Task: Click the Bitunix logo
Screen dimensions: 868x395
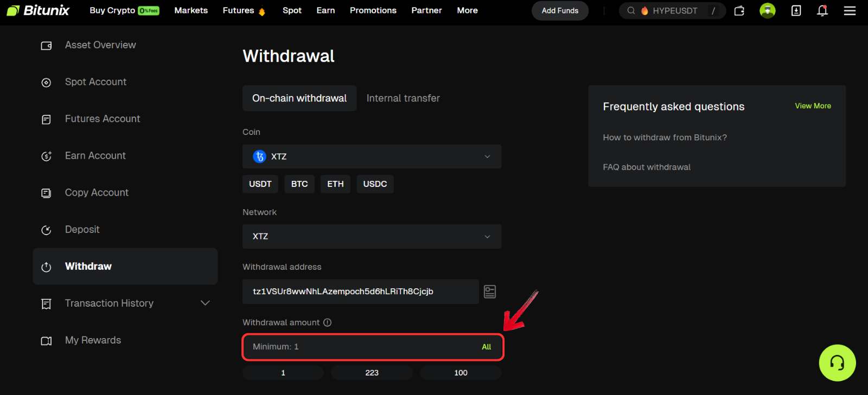Action: (38, 10)
